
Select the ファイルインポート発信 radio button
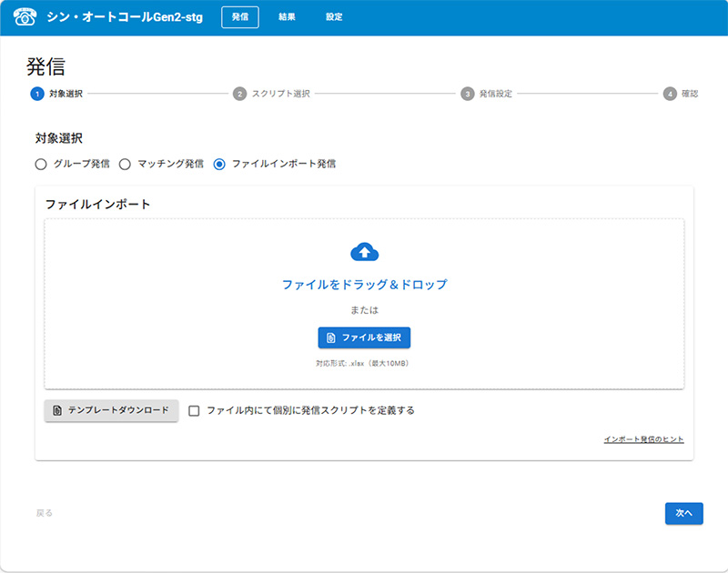click(219, 165)
